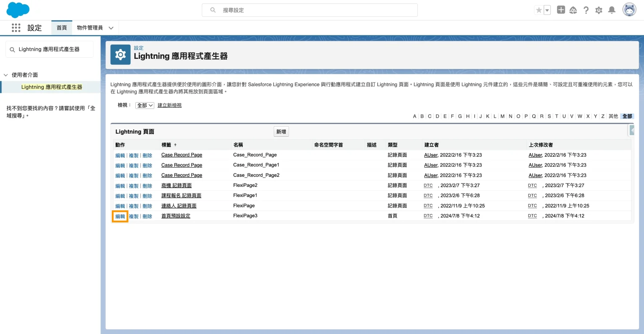Open the notifications bell icon
This screenshot has width=644, height=334.
pyautogui.click(x=612, y=10)
